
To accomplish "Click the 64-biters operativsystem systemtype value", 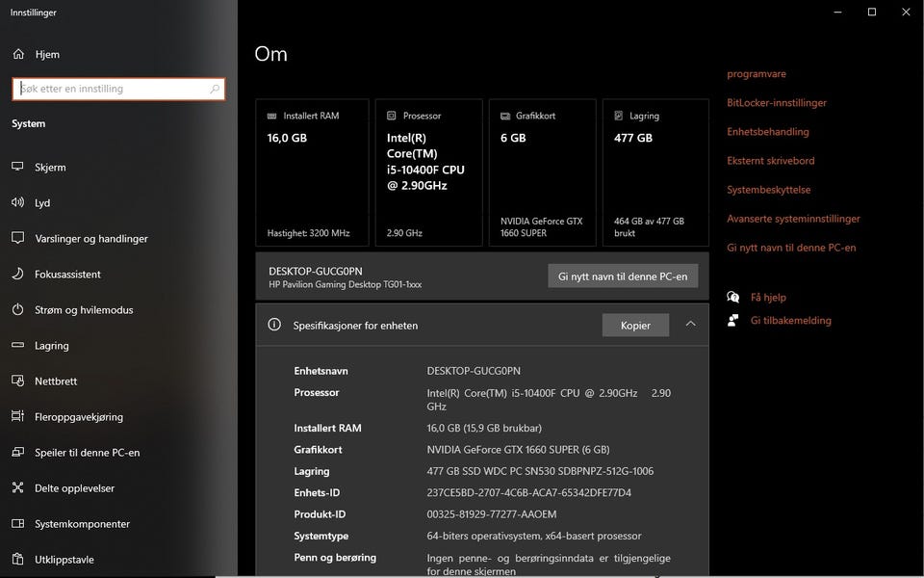I will pos(534,537).
